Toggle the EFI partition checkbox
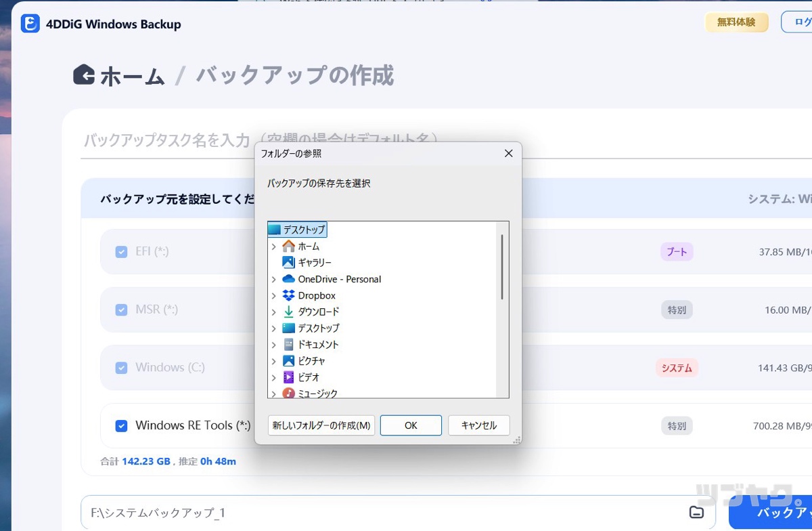This screenshot has width=812, height=531. [121, 252]
